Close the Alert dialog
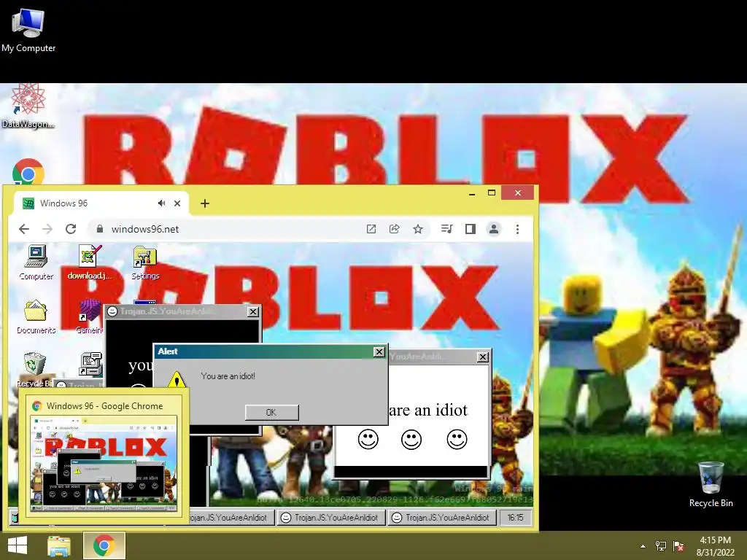Image resolution: width=747 pixels, height=560 pixels. point(379,352)
